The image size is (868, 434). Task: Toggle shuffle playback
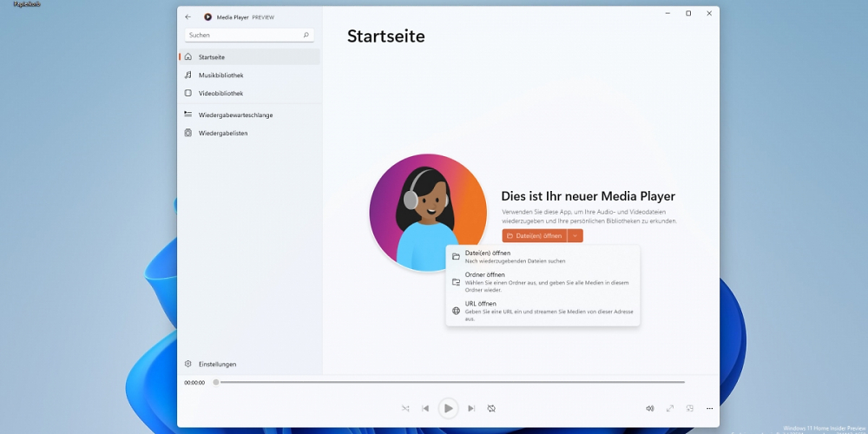[x=405, y=409]
